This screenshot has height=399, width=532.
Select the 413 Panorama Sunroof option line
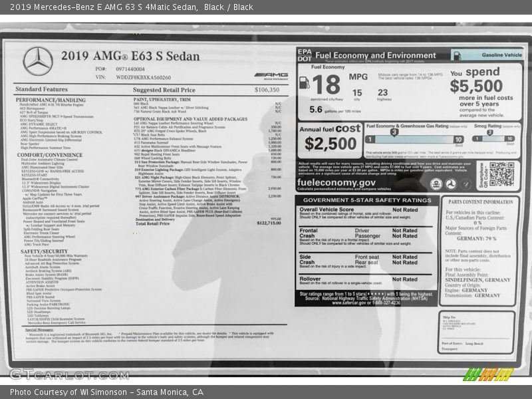point(207,143)
